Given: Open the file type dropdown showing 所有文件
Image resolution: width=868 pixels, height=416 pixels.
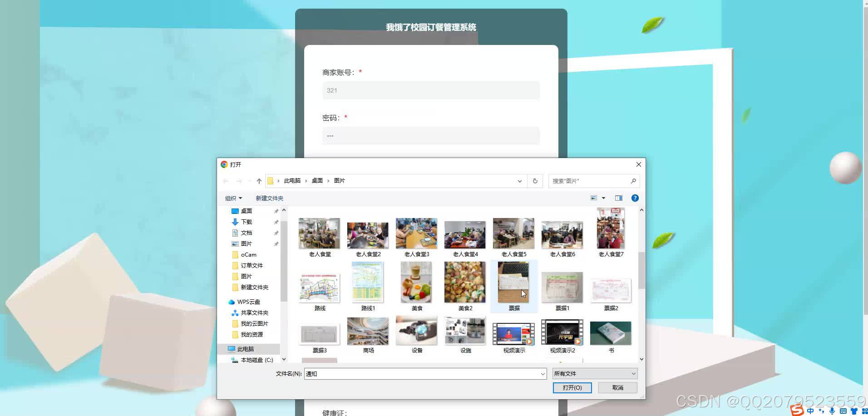Looking at the screenshot, I should click(594, 373).
